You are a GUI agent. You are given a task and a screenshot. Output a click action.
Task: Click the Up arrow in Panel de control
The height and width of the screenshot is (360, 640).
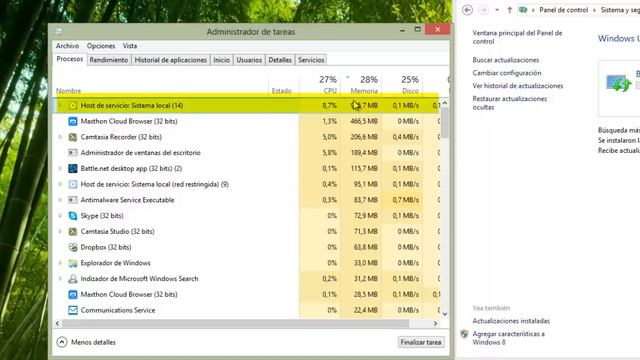509,10
